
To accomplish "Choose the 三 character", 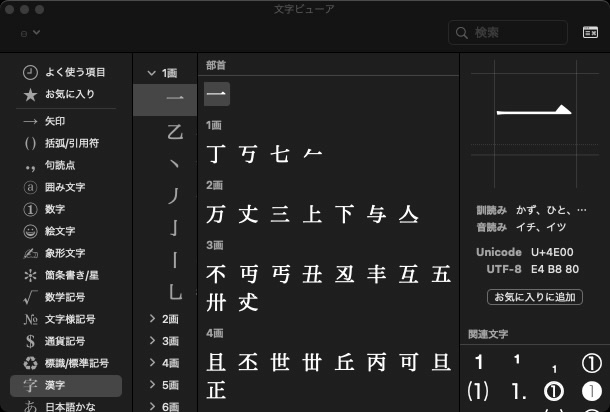I will (280, 214).
